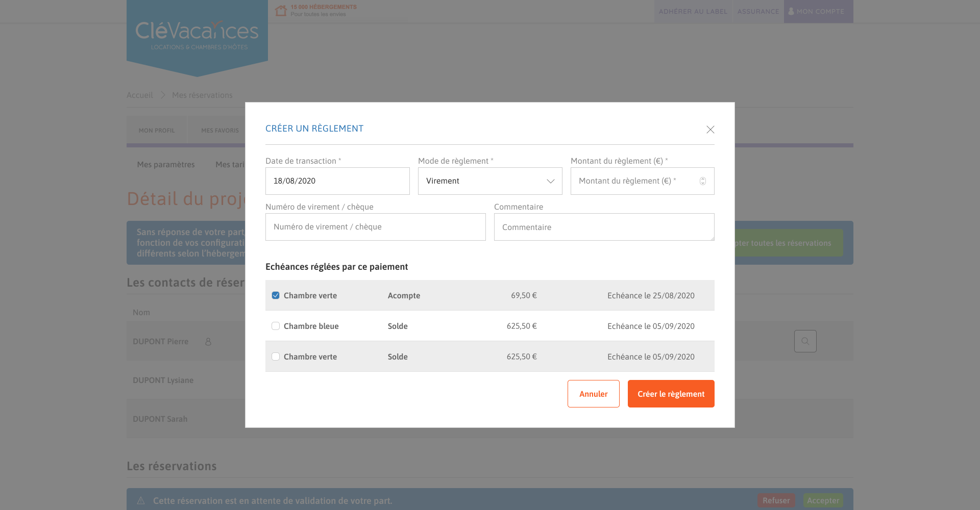Click Echéance le 25/08/2020 text
Screen dimensions: 980x510
coord(651,295)
